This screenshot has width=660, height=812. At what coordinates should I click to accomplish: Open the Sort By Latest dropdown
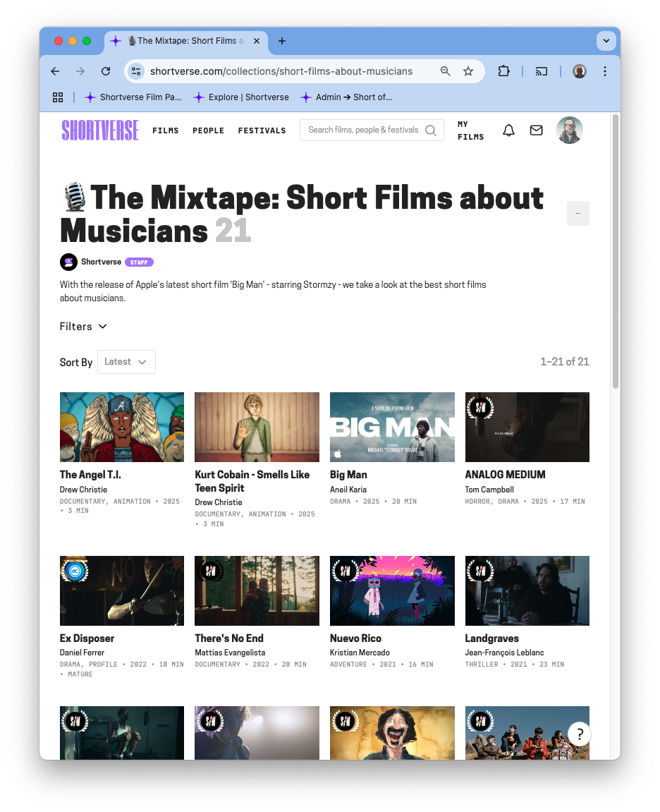(x=126, y=362)
